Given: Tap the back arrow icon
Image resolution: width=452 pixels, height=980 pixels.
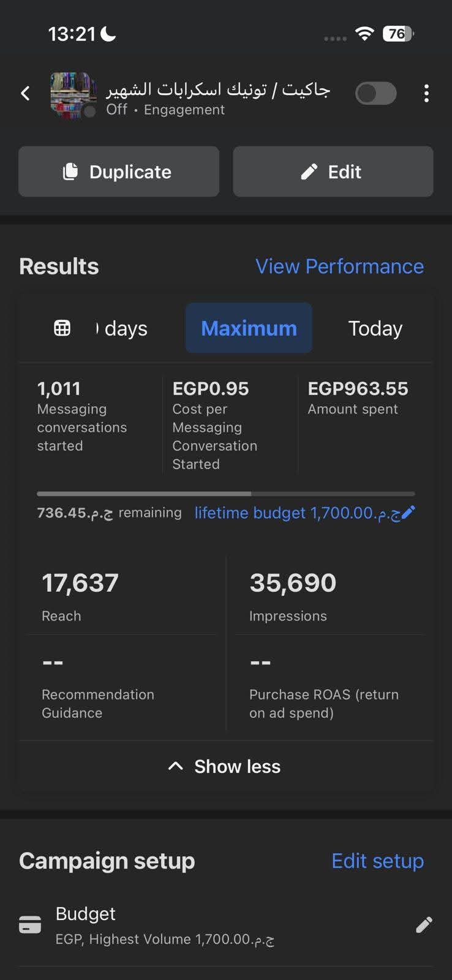Looking at the screenshot, I should click(x=25, y=93).
